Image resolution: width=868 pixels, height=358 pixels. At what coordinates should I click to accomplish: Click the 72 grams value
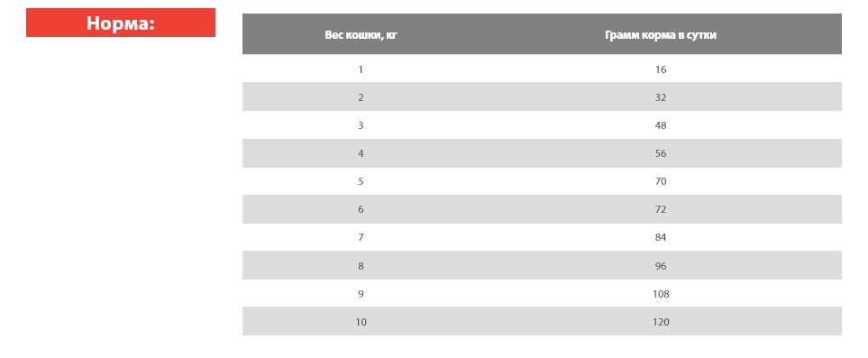click(x=661, y=209)
